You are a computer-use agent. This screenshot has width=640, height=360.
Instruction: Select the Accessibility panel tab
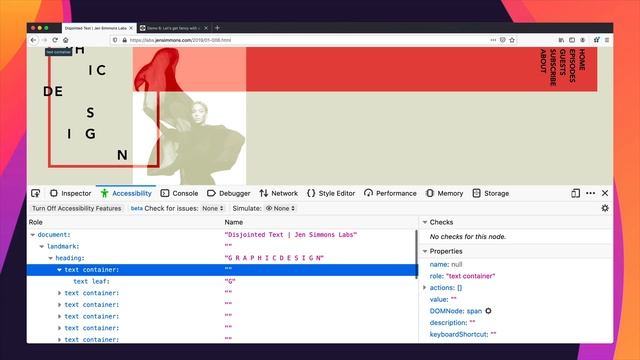(x=127, y=193)
